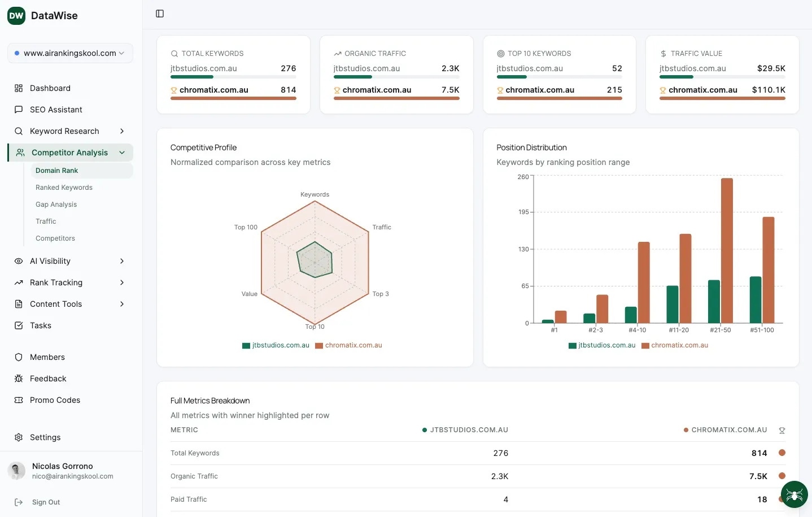
Task: Click the Traffic Value dollar icon
Action: pos(663,53)
